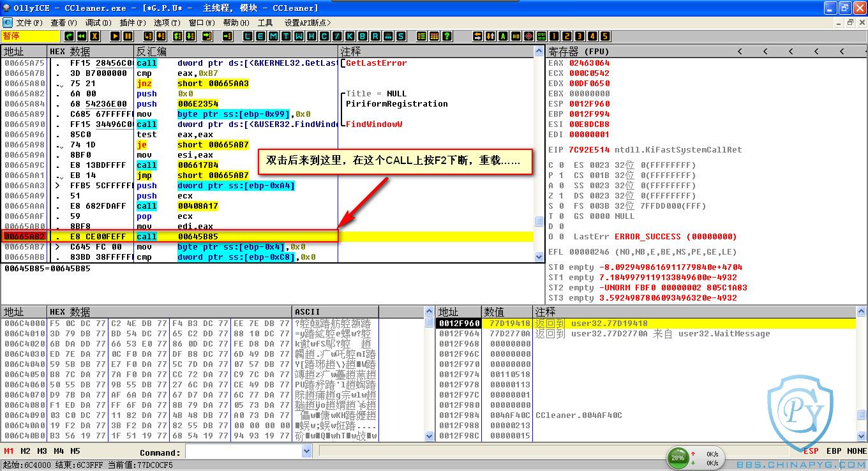
Task: Click the EIP 7C92E514 register line
Action: point(645,150)
